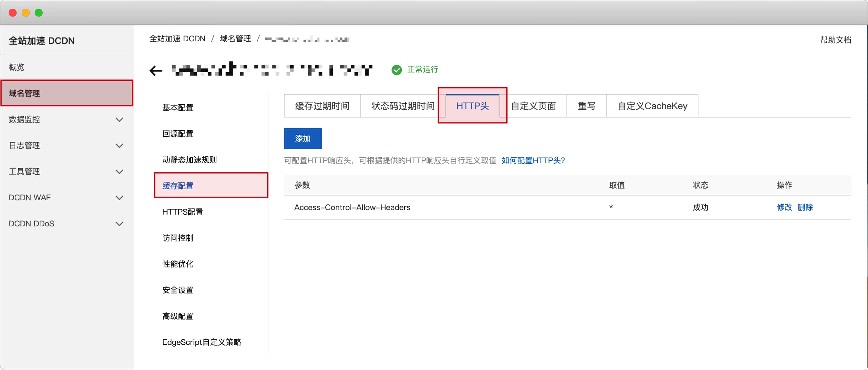
Task: Click 修改 for Access-Control-Allow-Headers
Action: point(785,207)
